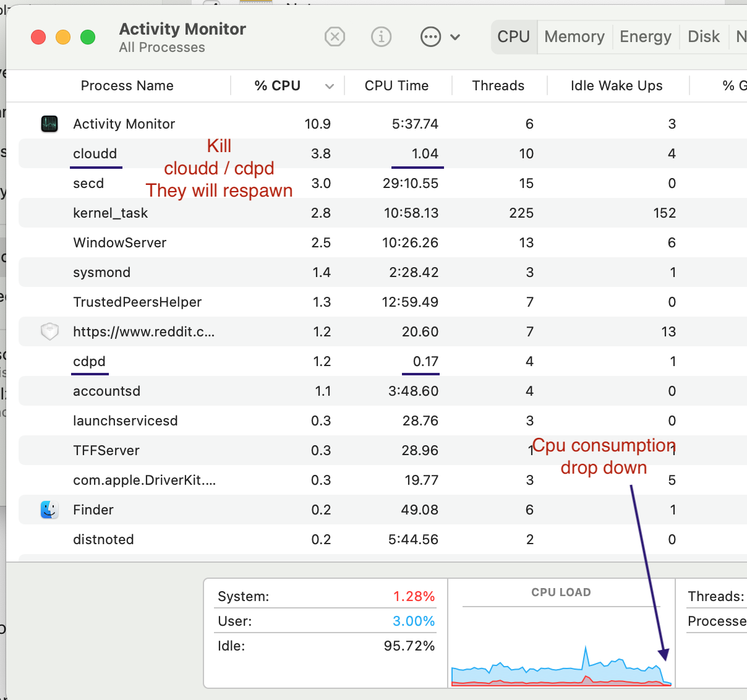Open the process info inspector icon
The width and height of the screenshot is (747, 700).
point(381,37)
